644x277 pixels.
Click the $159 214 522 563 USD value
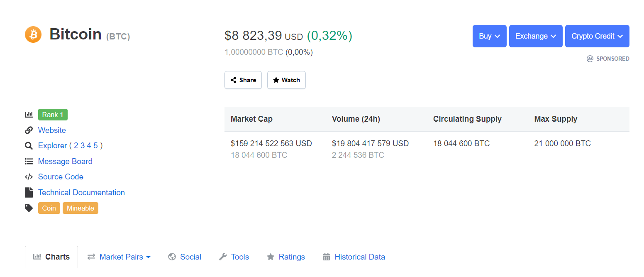pyautogui.click(x=271, y=144)
